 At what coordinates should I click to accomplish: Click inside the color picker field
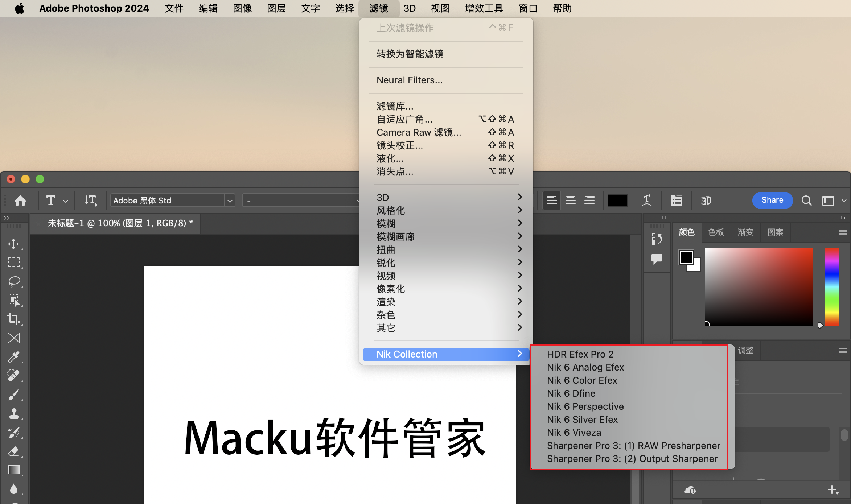pos(758,286)
